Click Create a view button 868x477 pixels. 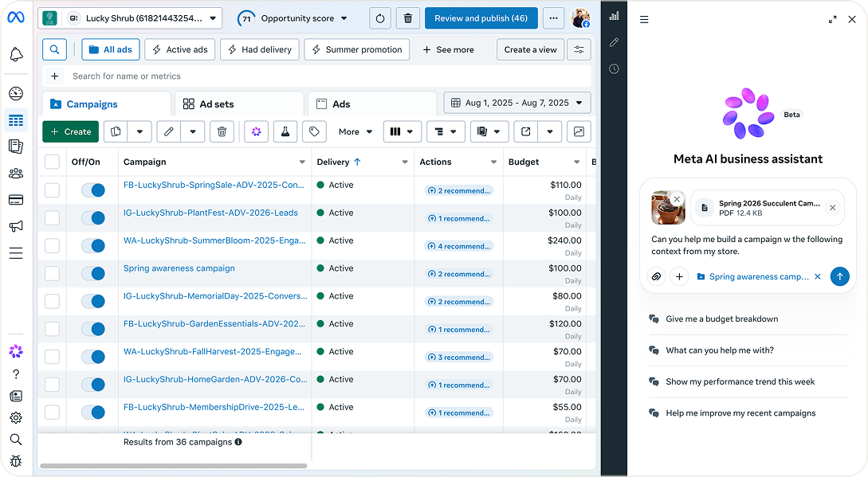530,49
